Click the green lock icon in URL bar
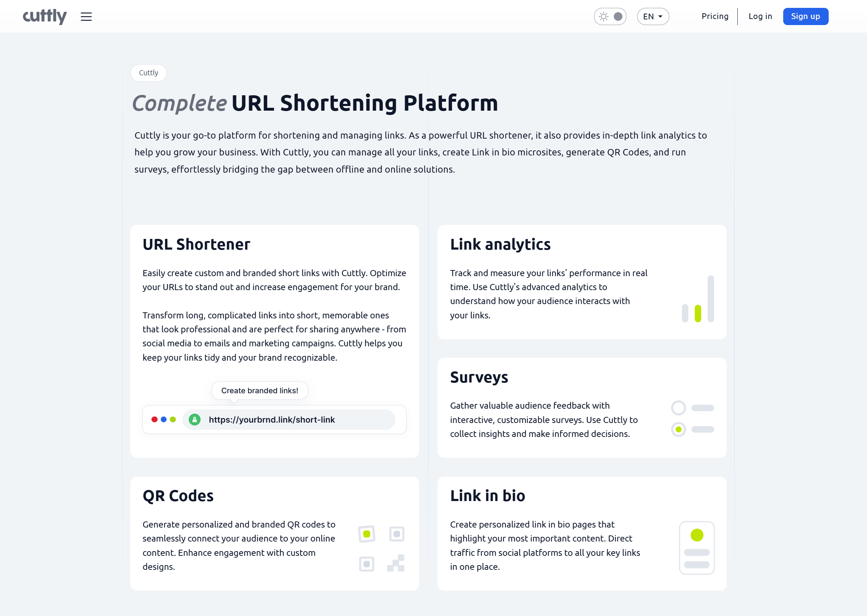The height and width of the screenshot is (616, 867). tap(194, 419)
